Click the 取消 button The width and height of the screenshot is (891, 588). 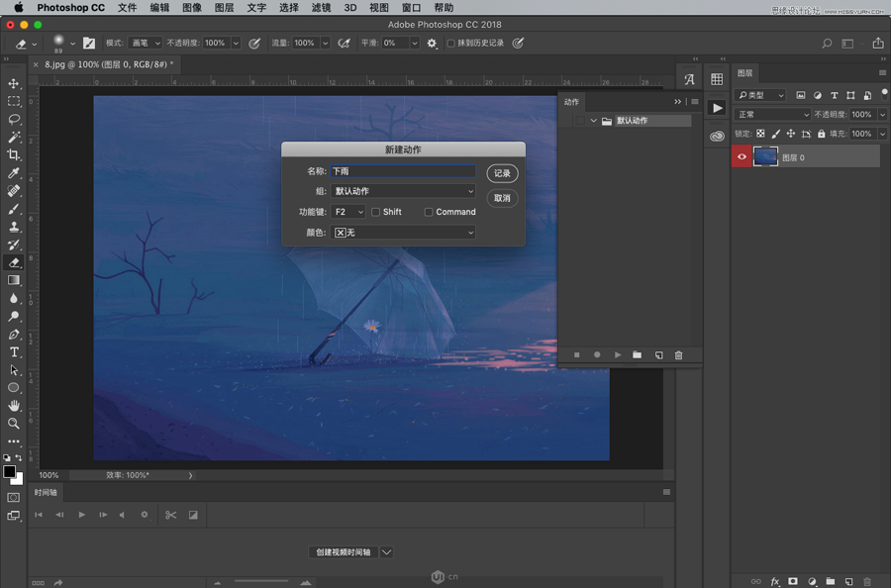click(x=502, y=198)
